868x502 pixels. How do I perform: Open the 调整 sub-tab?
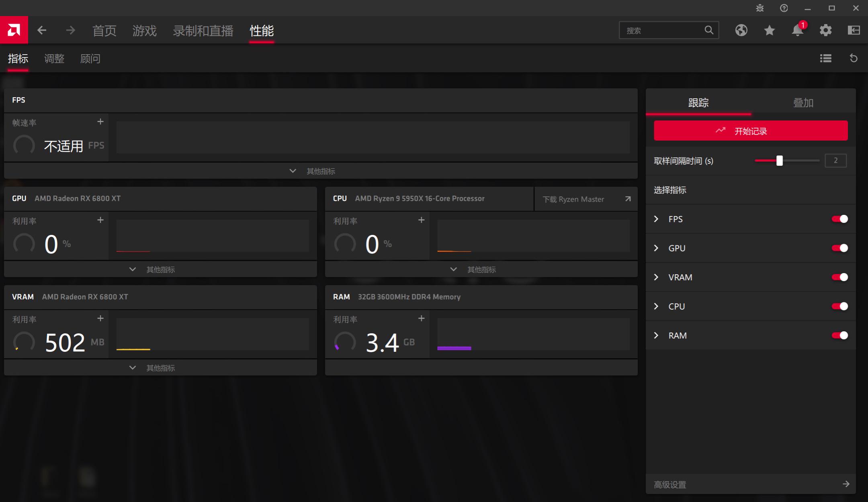click(54, 59)
